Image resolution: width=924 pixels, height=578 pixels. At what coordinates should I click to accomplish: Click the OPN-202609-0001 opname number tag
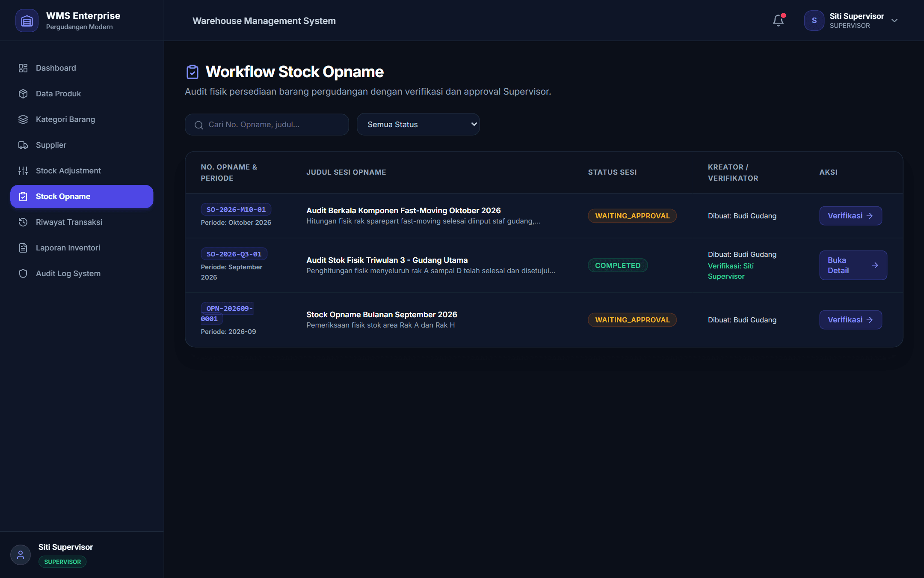[x=227, y=314]
